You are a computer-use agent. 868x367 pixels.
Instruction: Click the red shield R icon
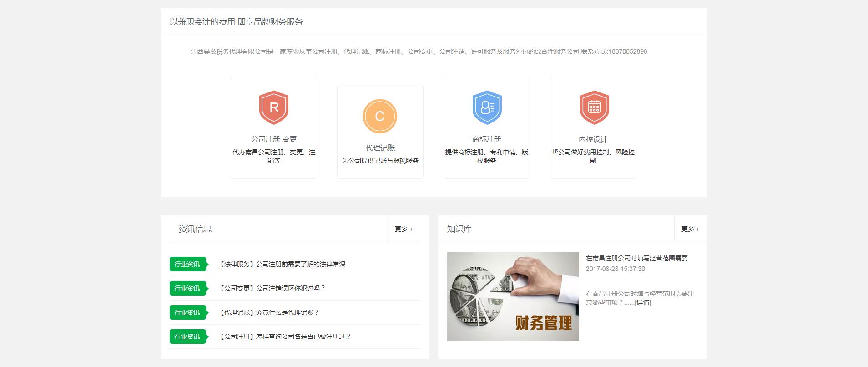(274, 107)
